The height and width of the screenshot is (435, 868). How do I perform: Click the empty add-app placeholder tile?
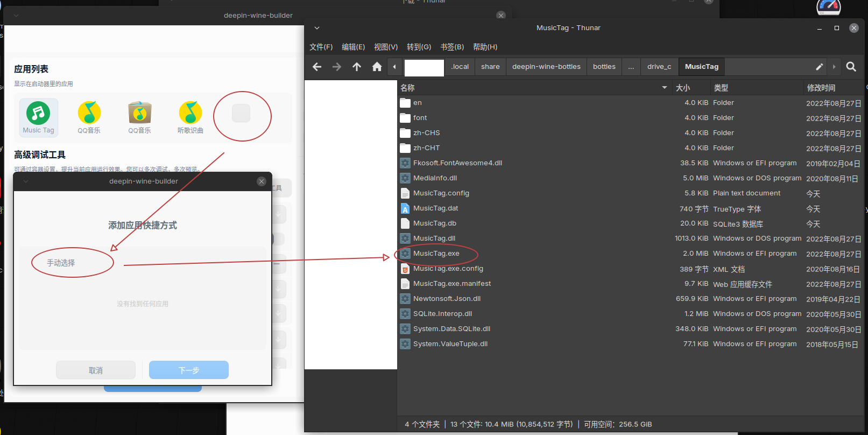click(x=241, y=113)
